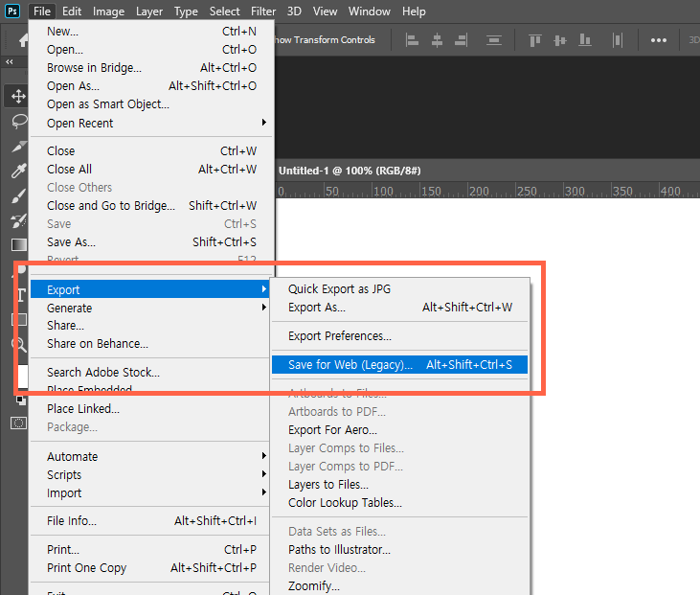This screenshot has height=595, width=700.
Task: Open the three-dots more align options
Action: (659, 40)
